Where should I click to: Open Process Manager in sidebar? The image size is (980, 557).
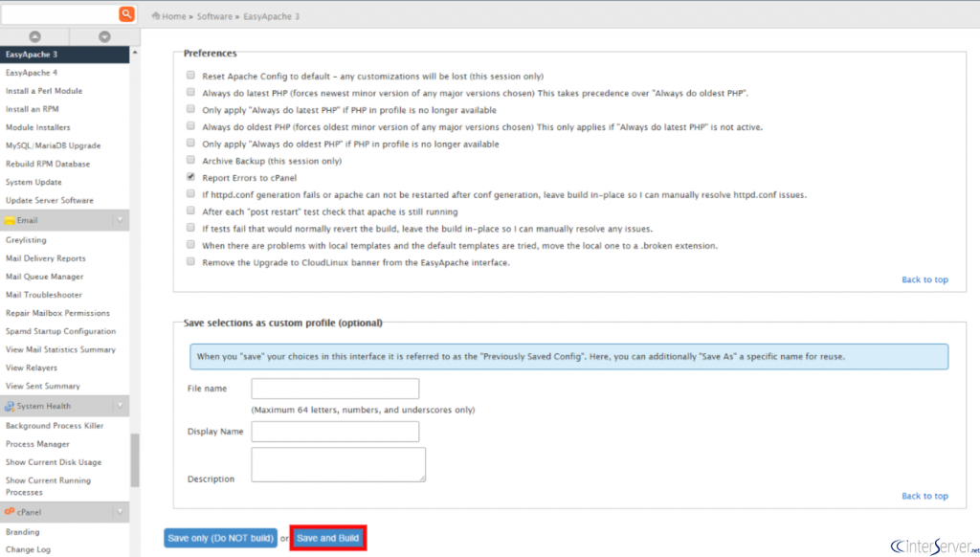pos(37,444)
